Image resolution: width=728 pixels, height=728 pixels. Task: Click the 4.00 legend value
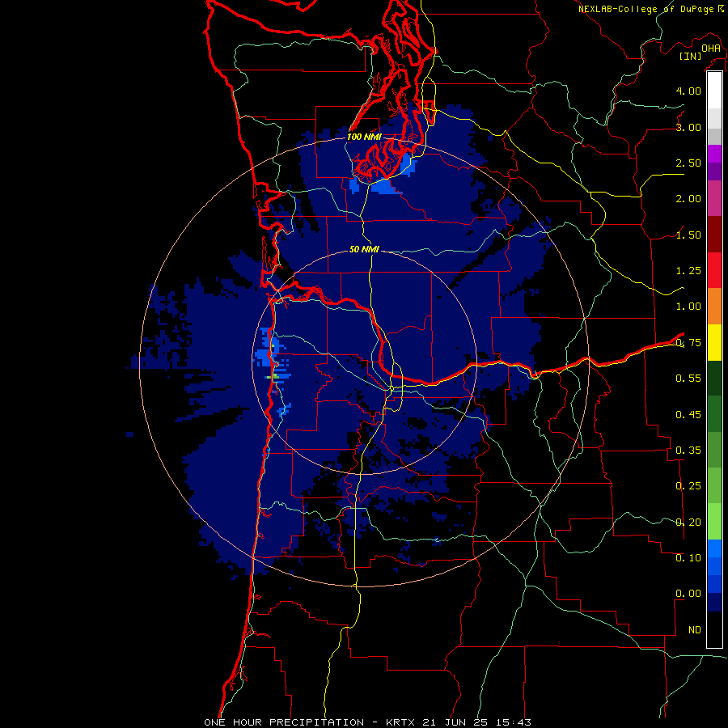[688, 91]
